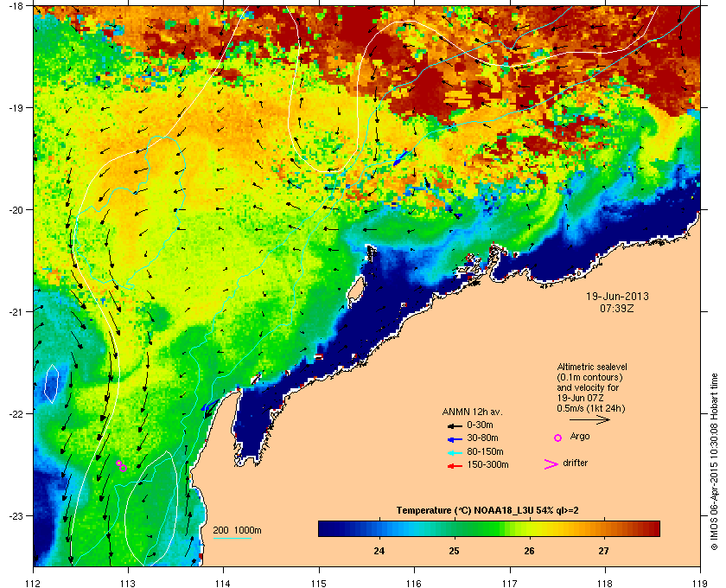Click the blue current arrow near 115.9E 19.5S

tap(399, 157)
